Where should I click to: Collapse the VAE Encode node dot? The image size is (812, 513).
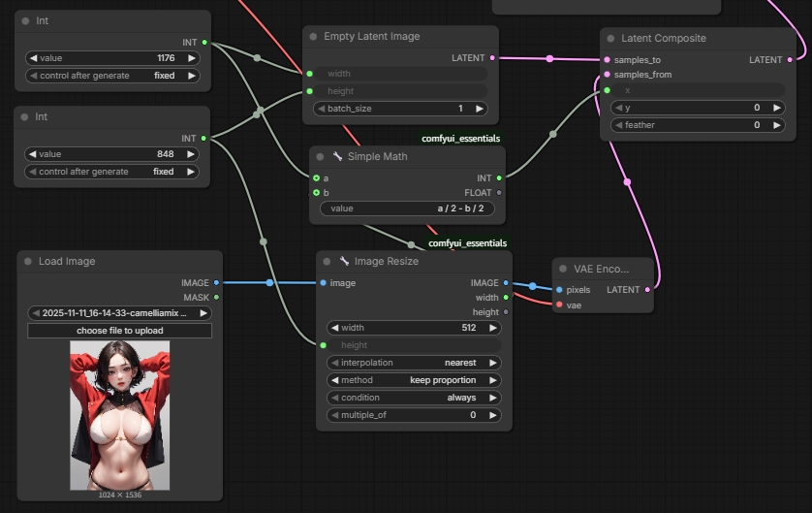tap(563, 269)
